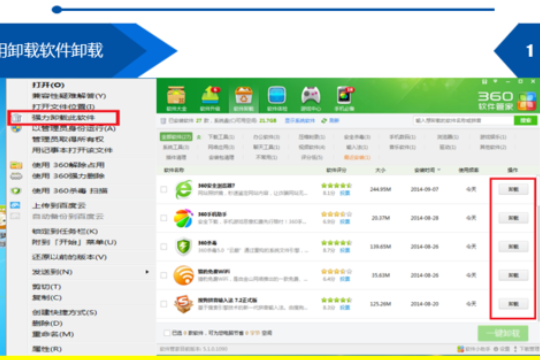Select the 安全杀毒 category filter
540x360 pixels.
(x=357, y=137)
